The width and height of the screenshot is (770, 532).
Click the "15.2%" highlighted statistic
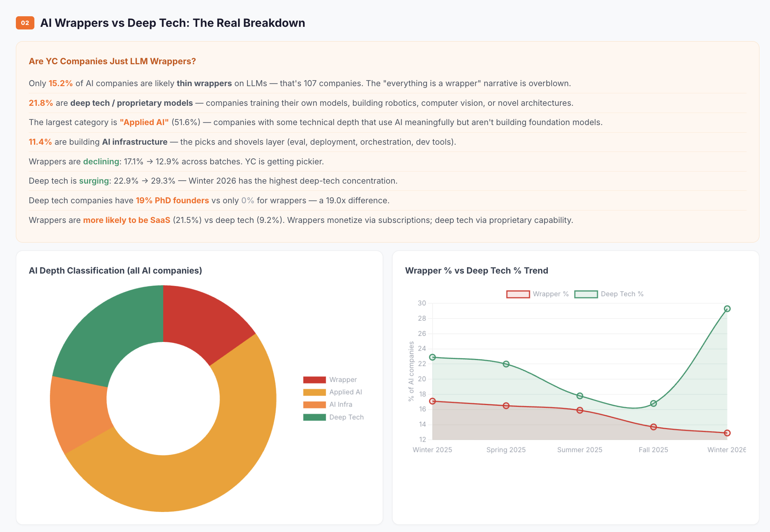click(60, 83)
